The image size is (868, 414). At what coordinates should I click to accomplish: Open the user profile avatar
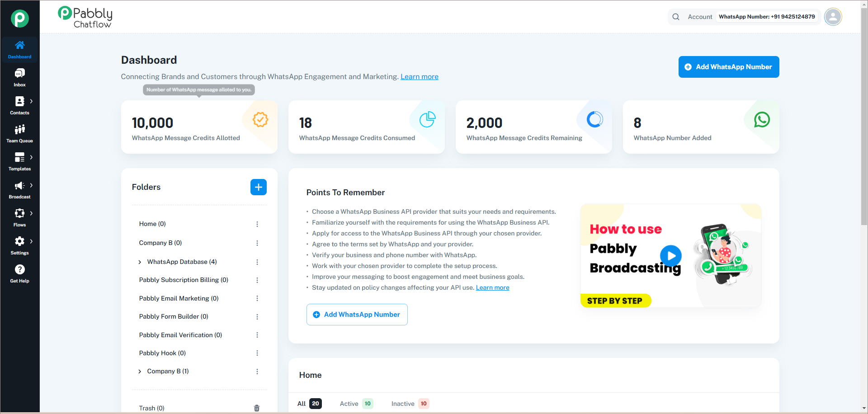tap(833, 17)
